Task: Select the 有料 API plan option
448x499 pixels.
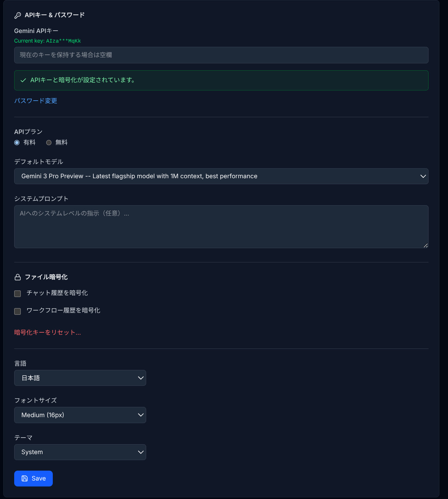Action: coord(17,143)
